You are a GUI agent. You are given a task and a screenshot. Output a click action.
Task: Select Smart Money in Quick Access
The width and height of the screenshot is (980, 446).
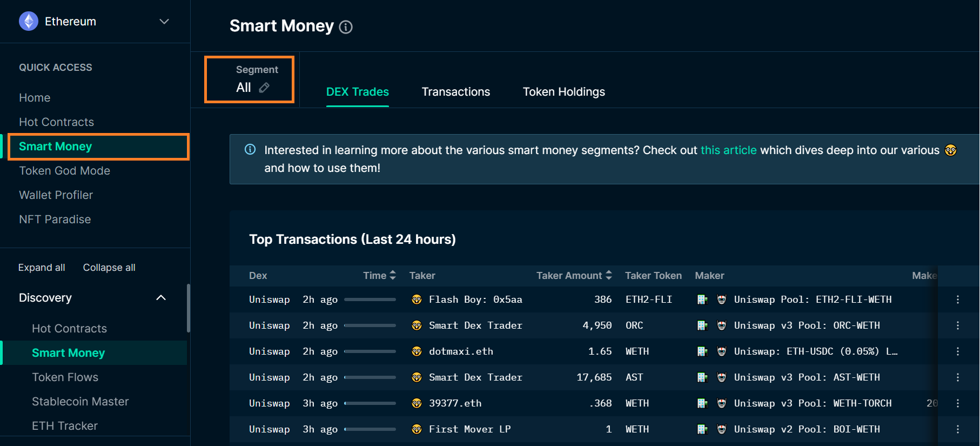click(98, 147)
